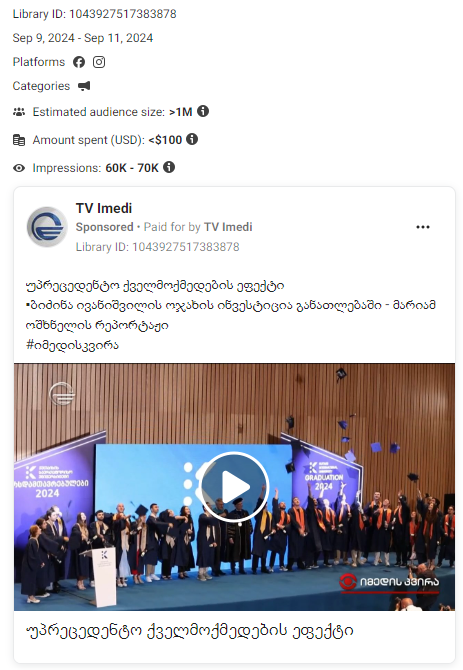Screen dimensions: 463x670
Task: Click the megaphone Categories icon
Action: click(x=84, y=86)
